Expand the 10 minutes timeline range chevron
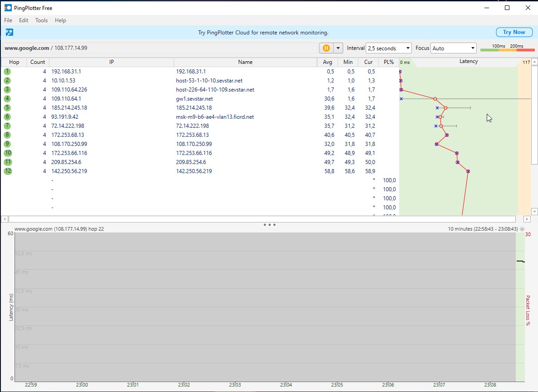 [522, 229]
